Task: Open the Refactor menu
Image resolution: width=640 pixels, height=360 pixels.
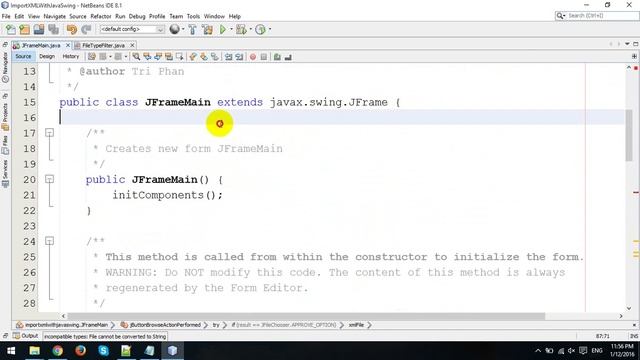Action: [101, 16]
